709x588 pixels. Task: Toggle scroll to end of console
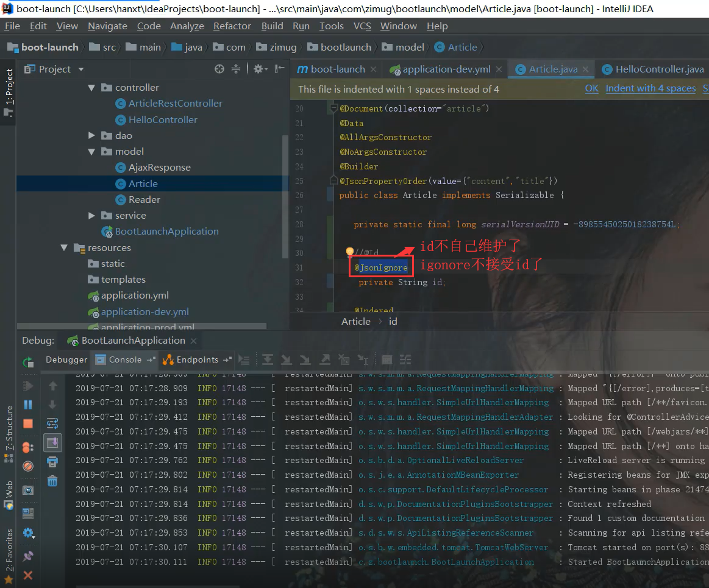pos(52,442)
